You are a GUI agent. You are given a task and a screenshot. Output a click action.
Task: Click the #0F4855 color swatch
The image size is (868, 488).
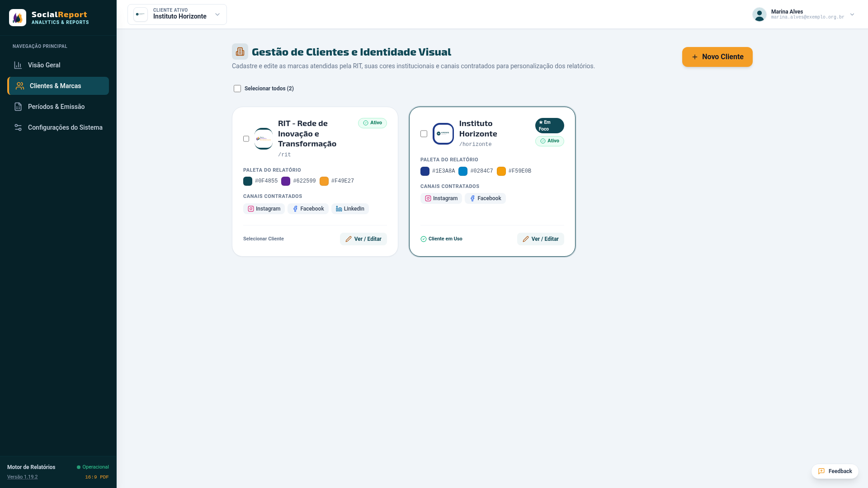[x=248, y=181]
